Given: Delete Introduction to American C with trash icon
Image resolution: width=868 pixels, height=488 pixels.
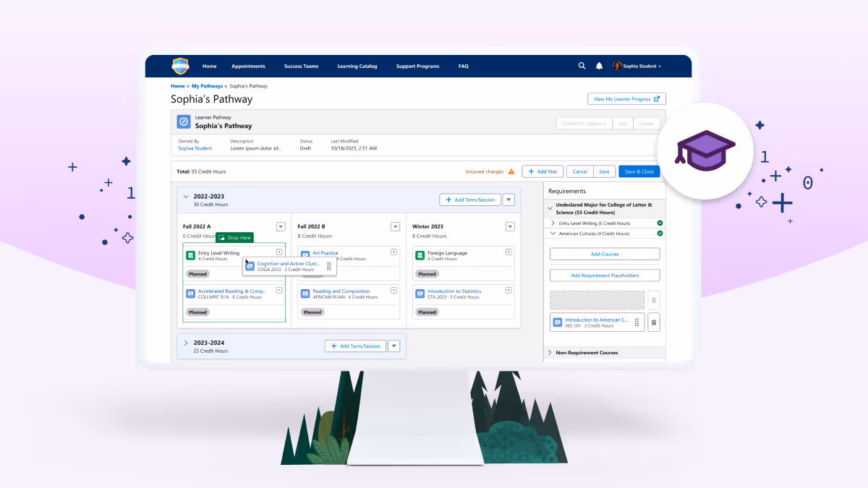Looking at the screenshot, I should [653, 322].
